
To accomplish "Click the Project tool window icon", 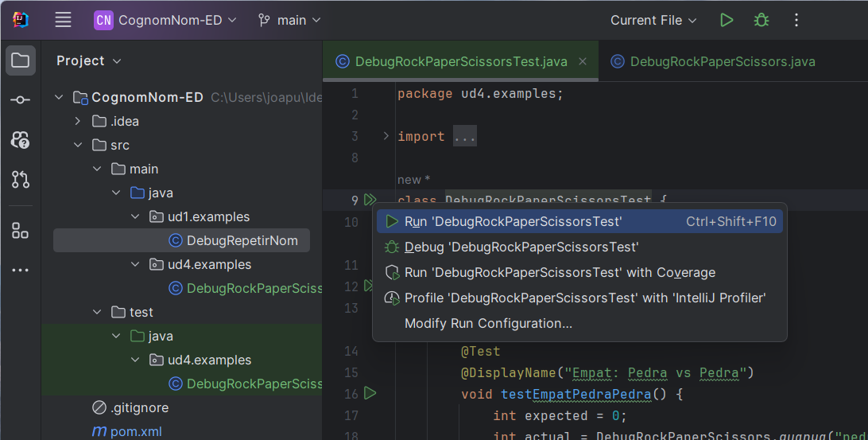I will click(x=21, y=60).
